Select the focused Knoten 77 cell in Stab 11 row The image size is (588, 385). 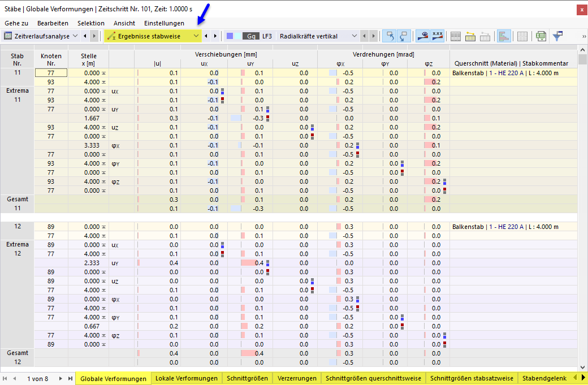coord(51,73)
